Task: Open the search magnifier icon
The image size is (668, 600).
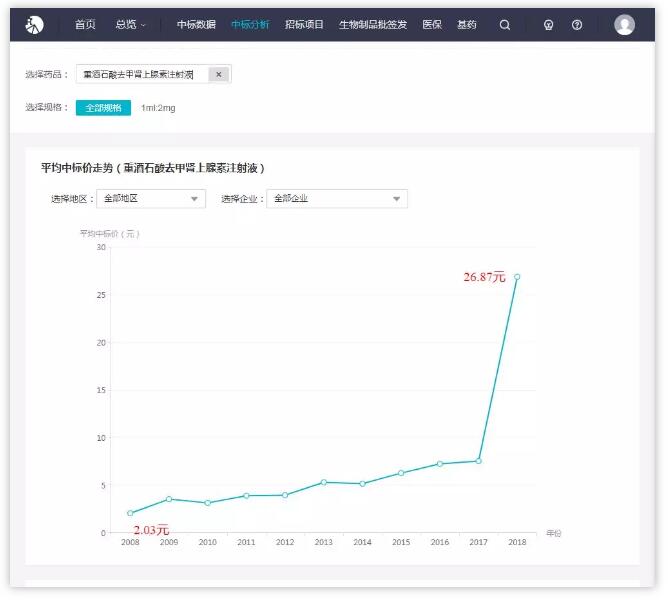Action: (x=505, y=25)
